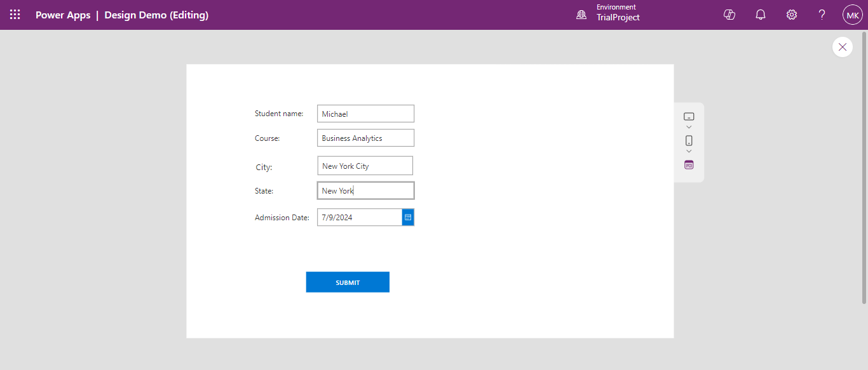Screen dimensions: 868x370
Task: Click the vertical scrollbar on the right
Action: tap(864, 171)
